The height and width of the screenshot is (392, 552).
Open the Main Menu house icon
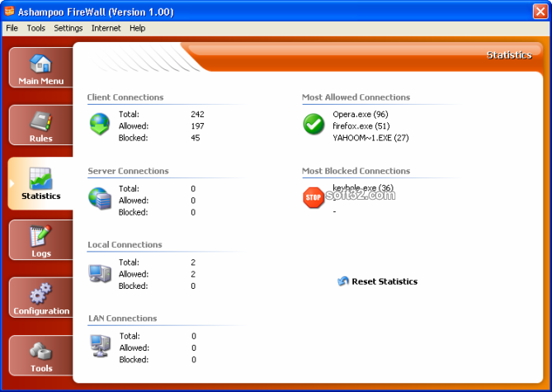pos(40,63)
